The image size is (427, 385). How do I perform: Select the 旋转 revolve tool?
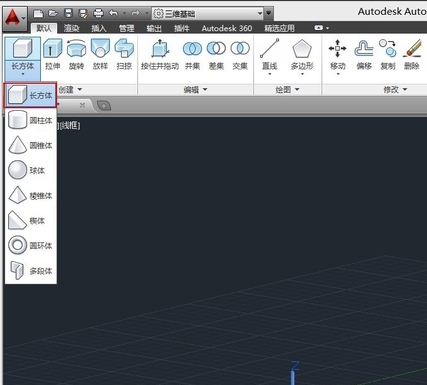[x=77, y=55]
